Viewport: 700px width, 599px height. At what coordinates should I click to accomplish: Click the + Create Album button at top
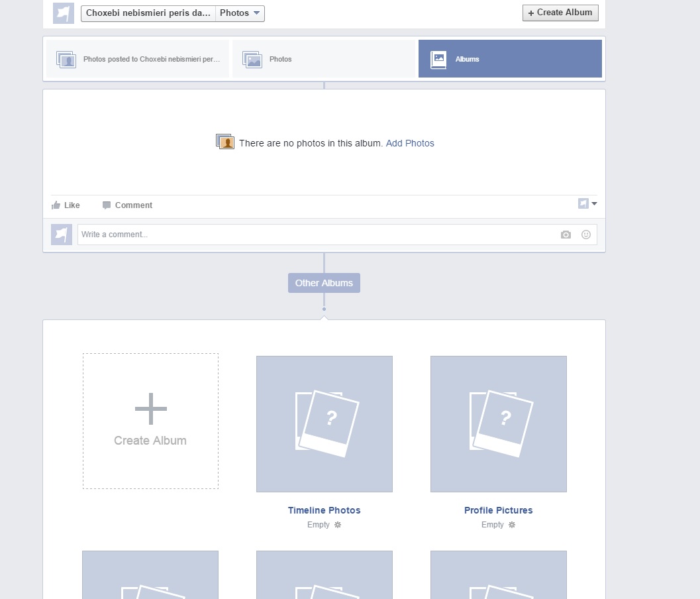point(560,13)
